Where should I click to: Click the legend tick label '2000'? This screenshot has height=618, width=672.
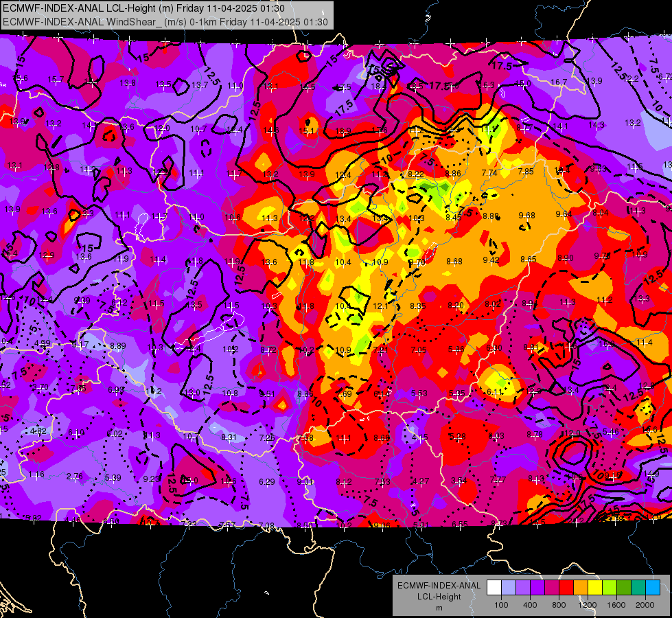645,605
